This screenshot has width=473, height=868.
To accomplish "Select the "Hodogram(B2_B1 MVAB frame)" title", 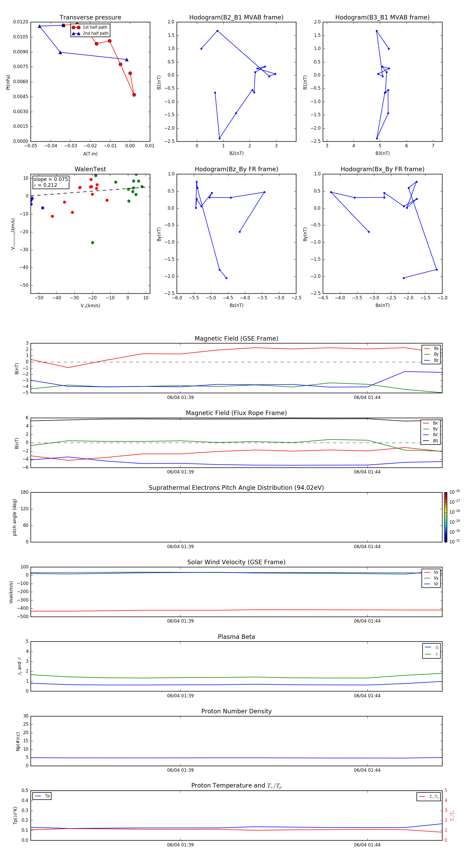I will coord(236,18).
